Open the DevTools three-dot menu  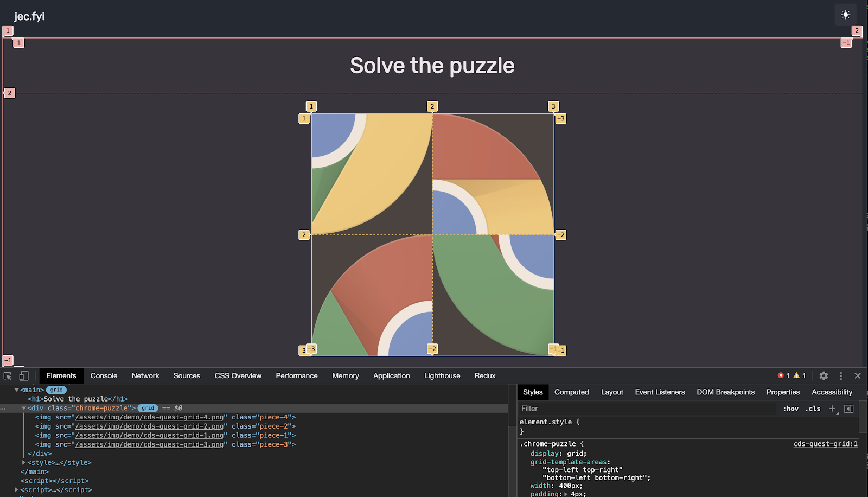coord(841,375)
